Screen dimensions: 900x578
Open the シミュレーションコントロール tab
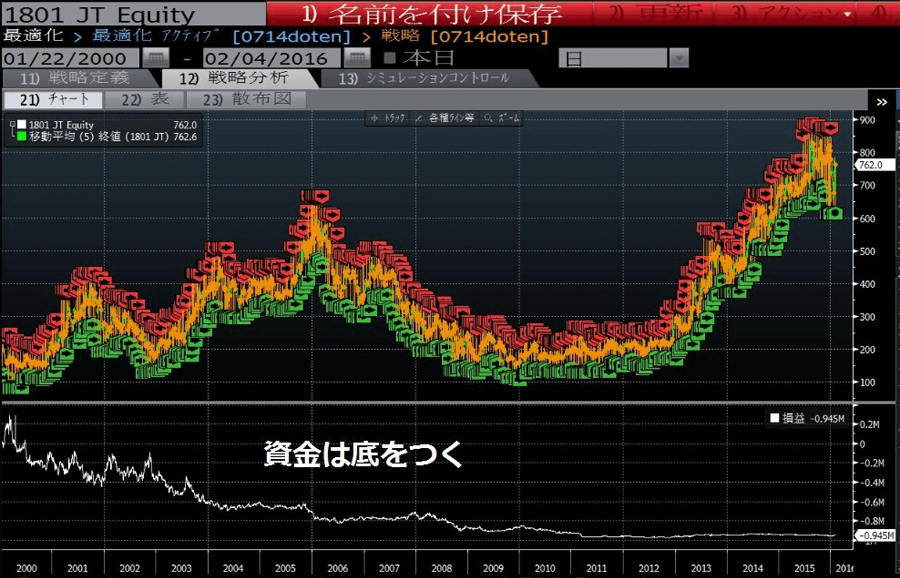425,78
